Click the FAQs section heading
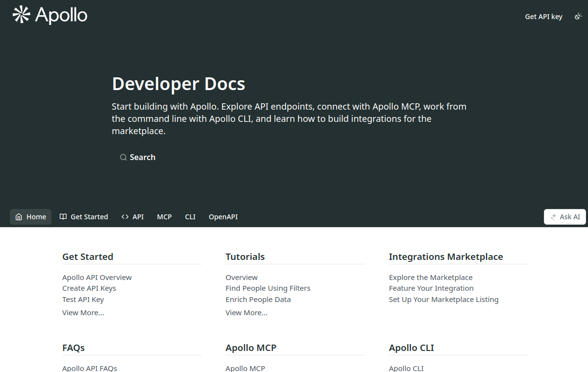Screen dimensions: 588x372 (73, 348)
